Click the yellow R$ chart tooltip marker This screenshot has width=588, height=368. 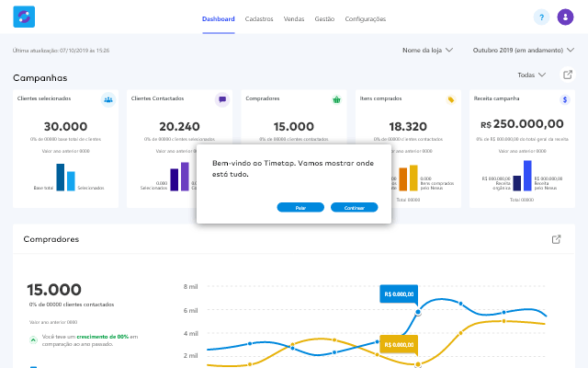399,344
